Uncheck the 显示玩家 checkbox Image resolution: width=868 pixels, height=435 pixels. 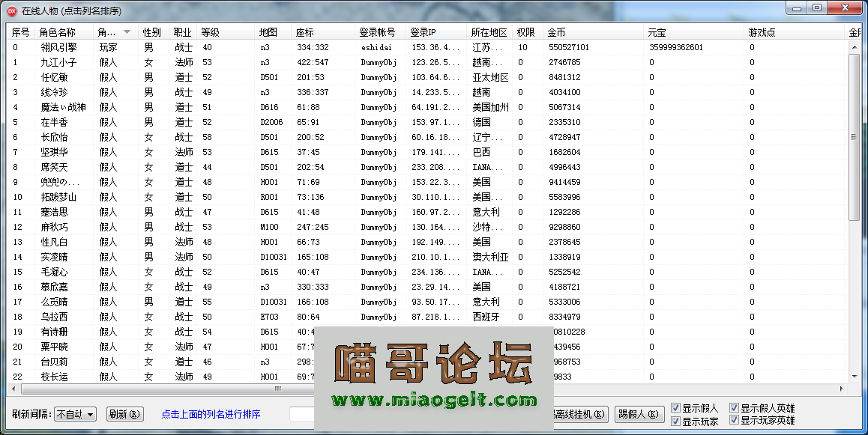(x=676, y=421)
